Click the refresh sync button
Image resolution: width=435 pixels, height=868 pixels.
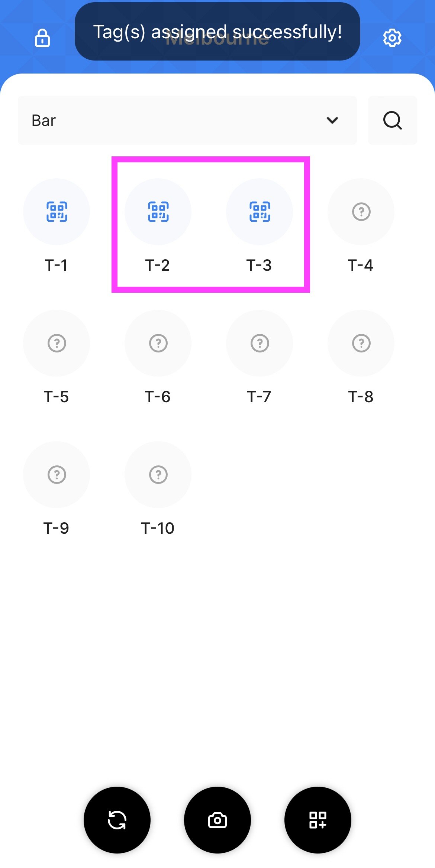coord(117,820)
